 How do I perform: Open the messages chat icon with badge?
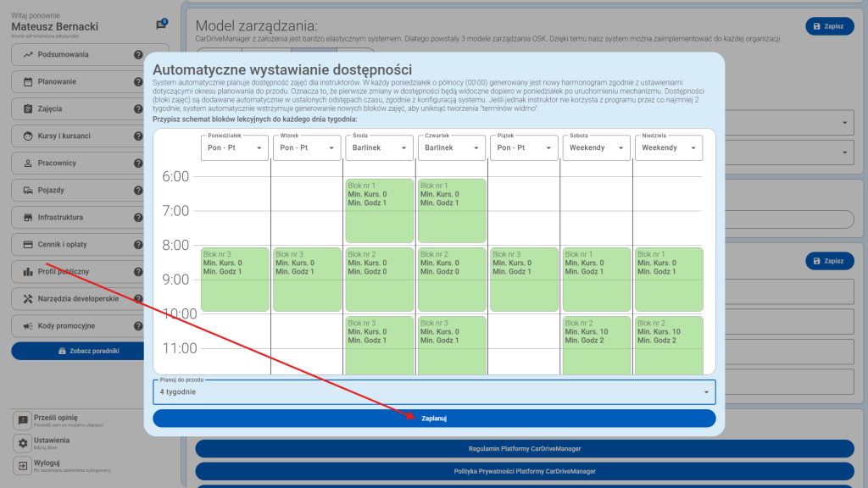click(x=161, y=25)
